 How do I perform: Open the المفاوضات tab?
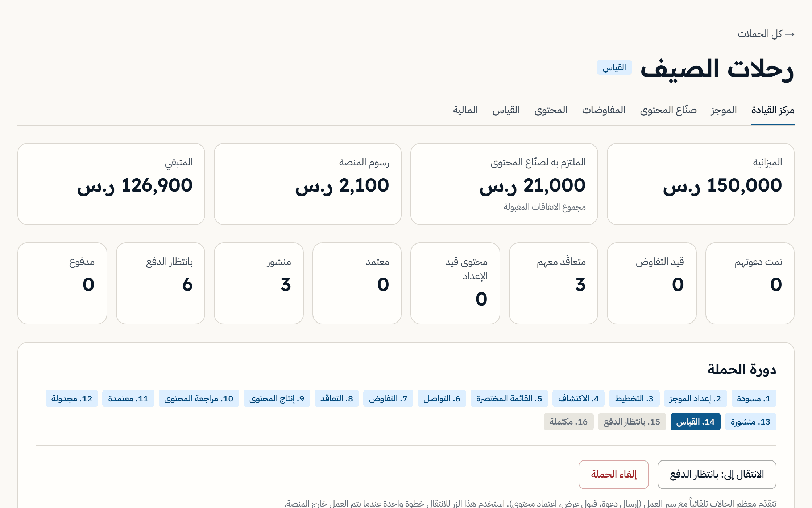(604, 110)
